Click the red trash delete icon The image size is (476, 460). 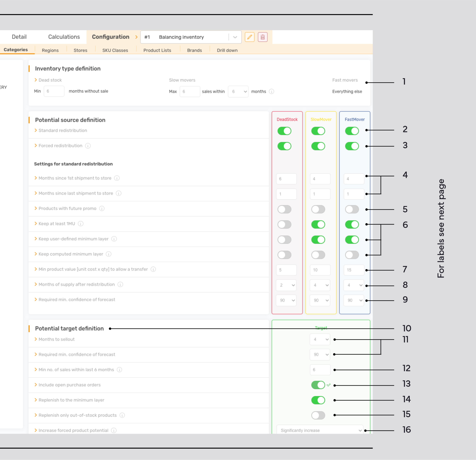(263, 37)
